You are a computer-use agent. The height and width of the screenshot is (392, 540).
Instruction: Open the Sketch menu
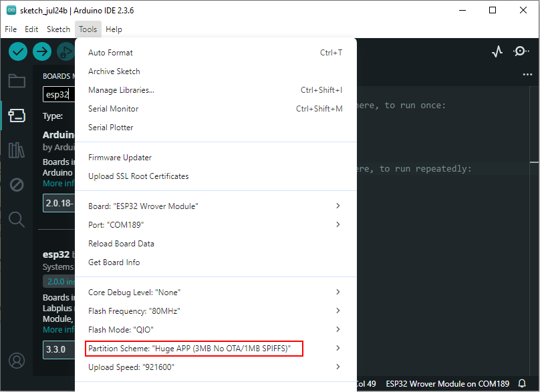58,29
